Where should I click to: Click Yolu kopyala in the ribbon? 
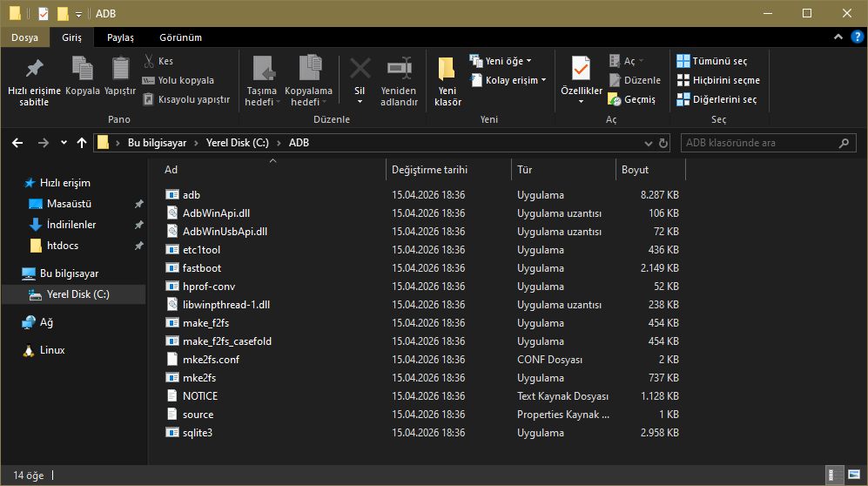coord(178,80)
